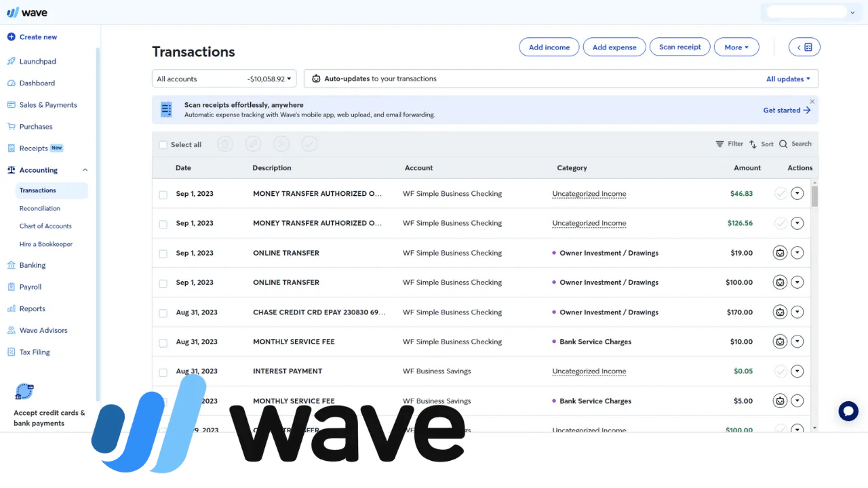Check the $100.00 online transfer row
The image size is (868, 488).
[x=163, y=283]
